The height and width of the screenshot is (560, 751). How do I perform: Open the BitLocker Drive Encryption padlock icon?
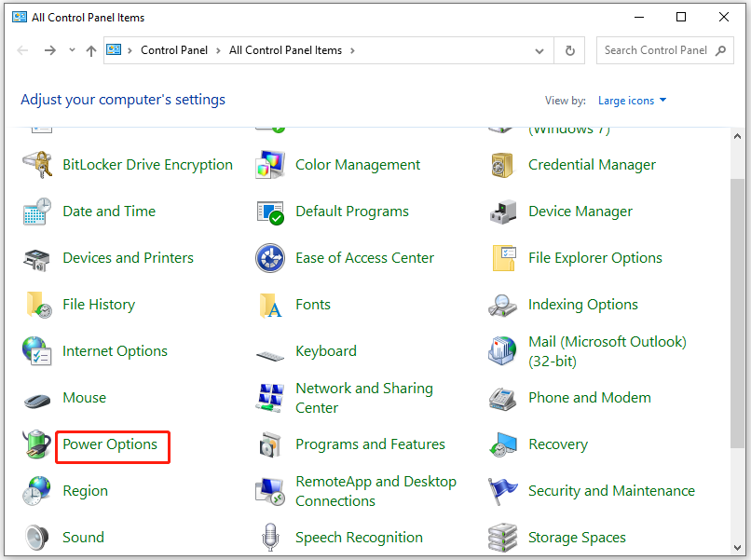[37, 164]
